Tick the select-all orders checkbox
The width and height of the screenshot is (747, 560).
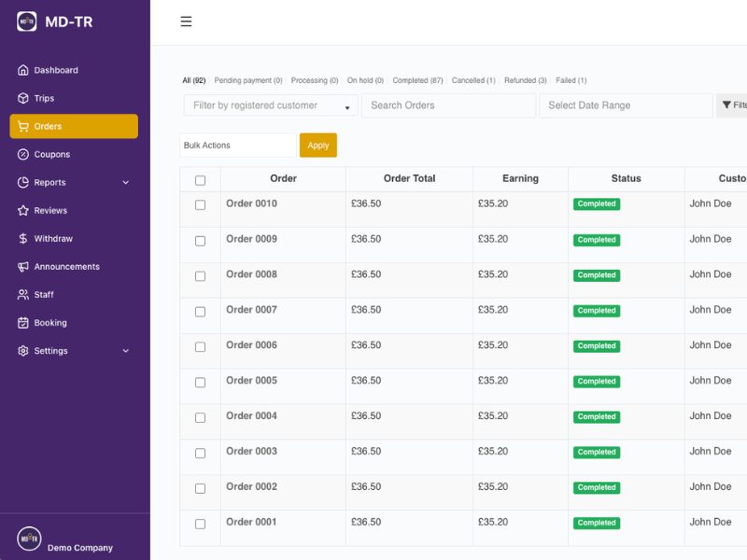pos(200,180)
